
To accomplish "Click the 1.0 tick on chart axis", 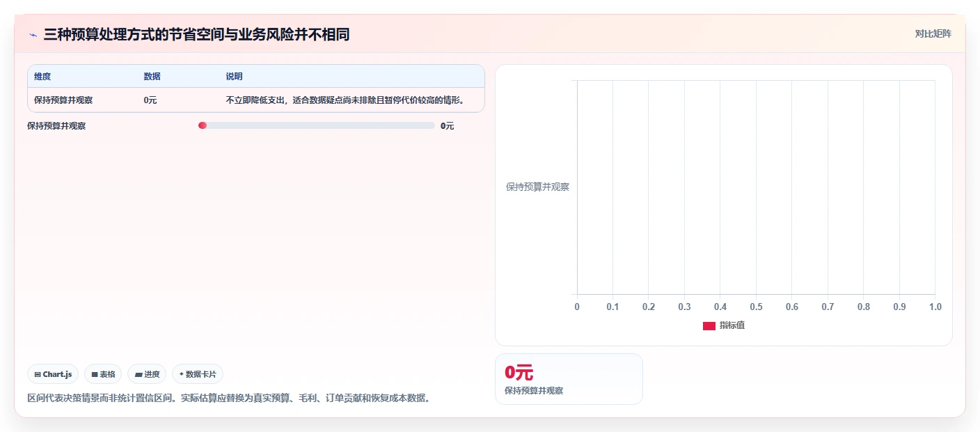I will tap(935, 307).
